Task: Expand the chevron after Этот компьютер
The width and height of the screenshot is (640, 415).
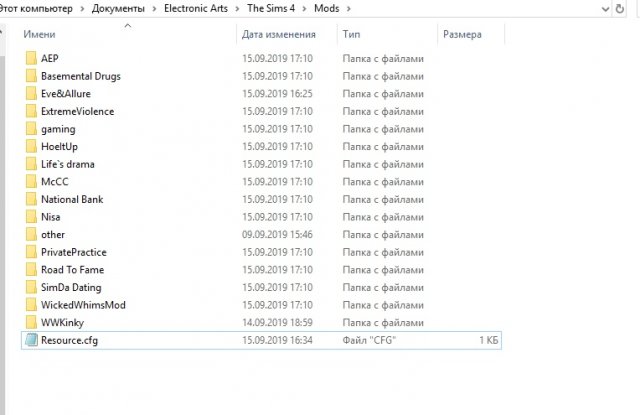Action: pyautogui.click(x=82, y=9)
